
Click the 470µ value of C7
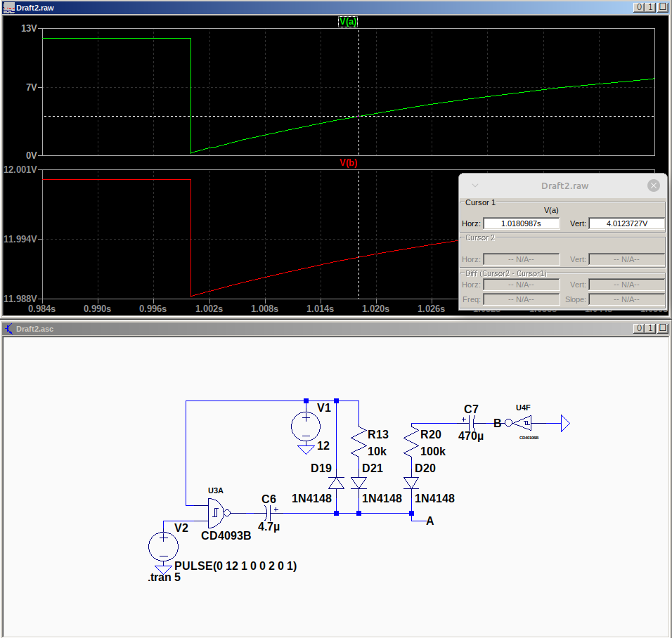470,436
